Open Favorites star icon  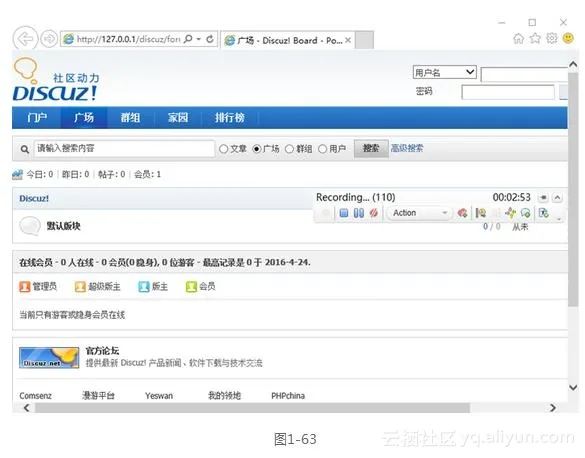click(535, 38)
